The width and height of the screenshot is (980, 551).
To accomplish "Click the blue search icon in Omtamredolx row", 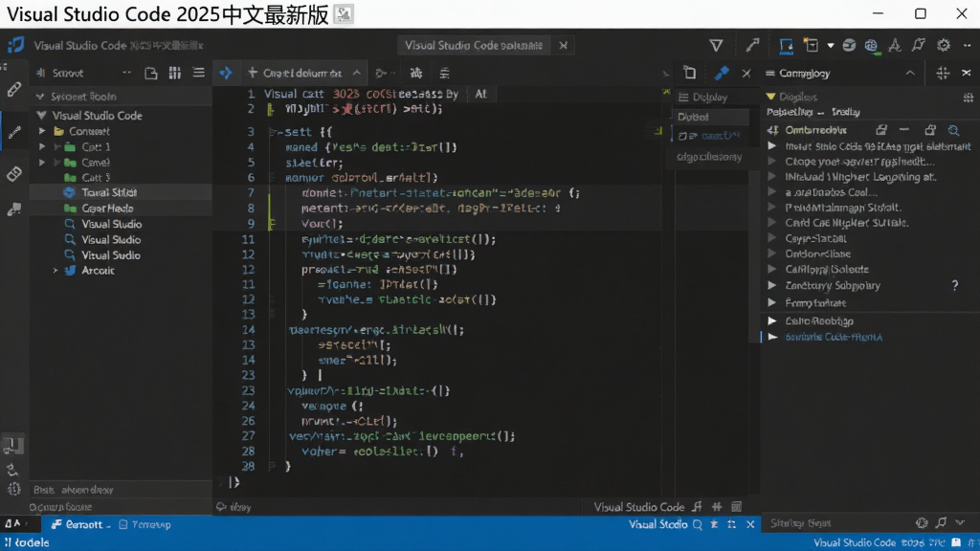I will tap(954, 130).
